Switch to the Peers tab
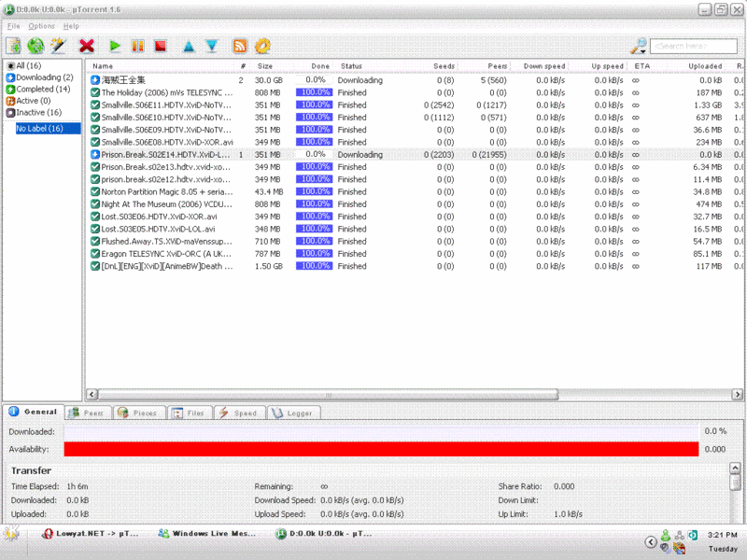747x560 pixels. [87, 413]
